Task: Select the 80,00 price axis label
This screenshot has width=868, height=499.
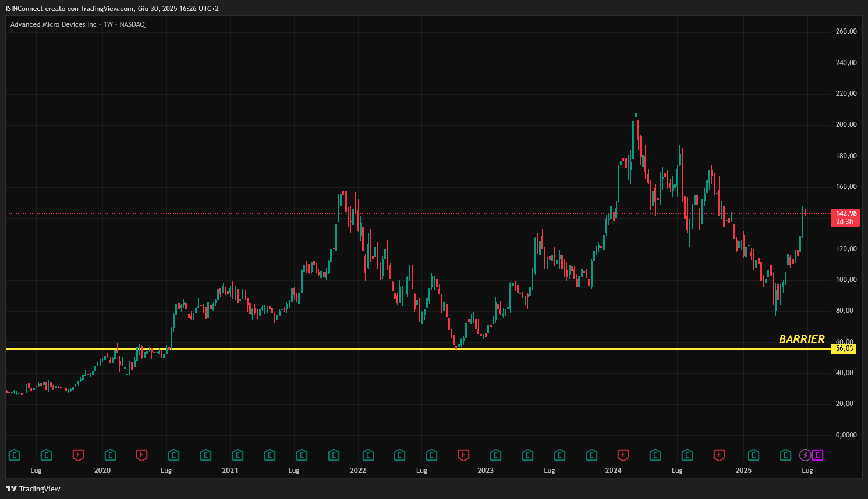Action: (846, 311)
